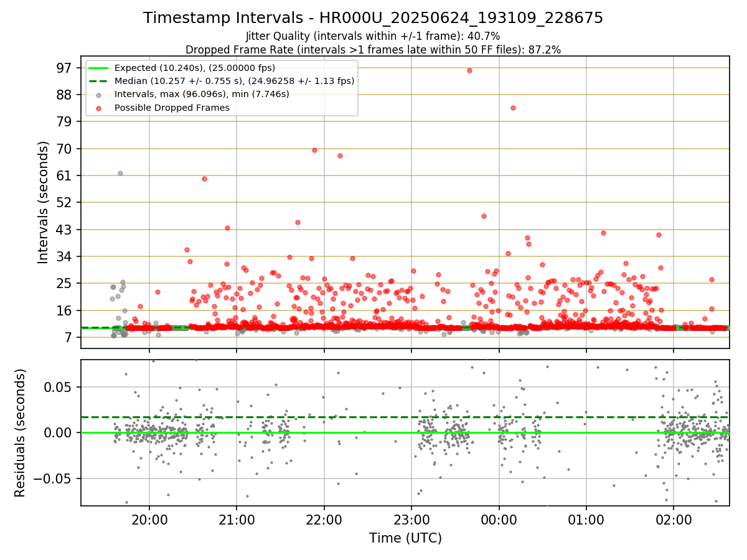Click the y-axis tick label '88'

pos(65,95)
